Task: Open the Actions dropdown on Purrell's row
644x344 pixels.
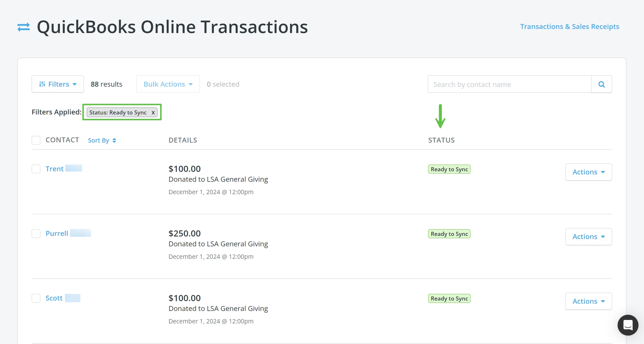Action: coord(588,236)
